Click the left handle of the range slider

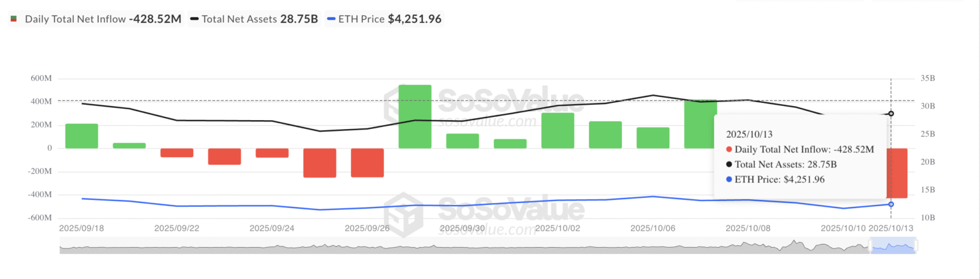tap(871, 245)
